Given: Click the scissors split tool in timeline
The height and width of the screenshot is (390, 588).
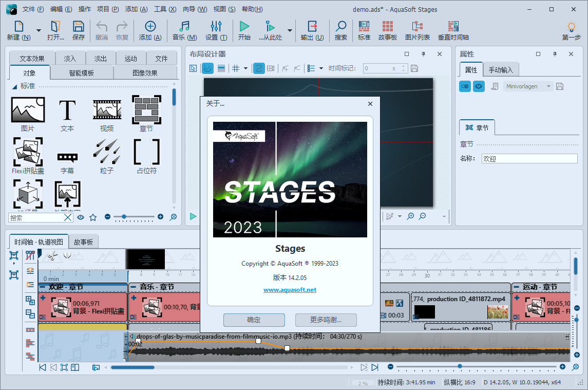Looking at the screenshot, I should (52, 256).
